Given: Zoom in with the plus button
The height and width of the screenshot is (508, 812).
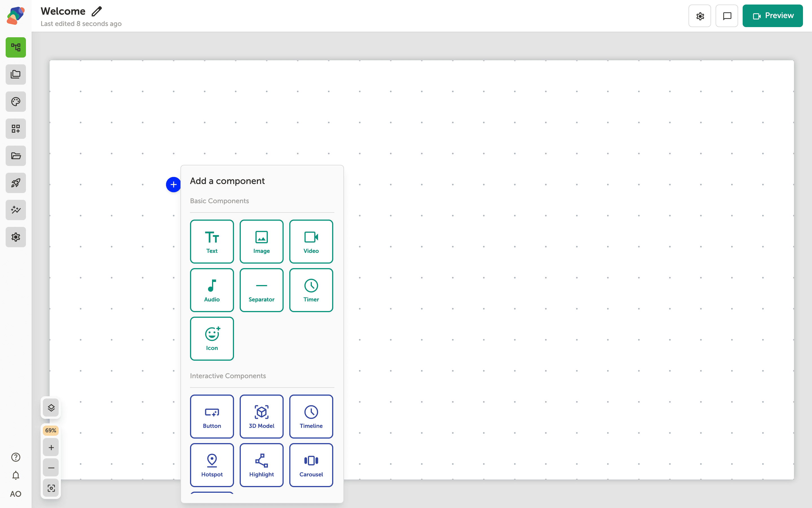Looking at the screenshot, I should [51, 447].
